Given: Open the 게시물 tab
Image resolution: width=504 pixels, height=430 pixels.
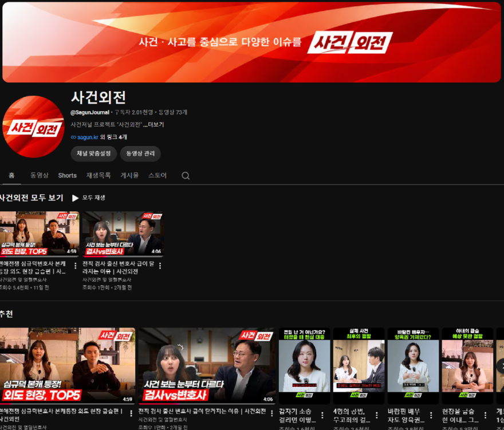Looking at the screenshot, I should [129, 175].
